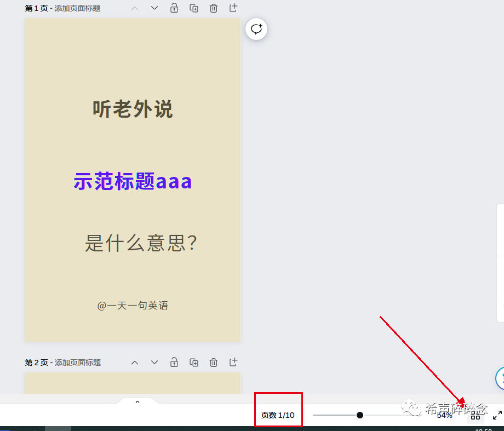
Task: Move page 1 down with the down chevron
Action: tap(154, 8)
